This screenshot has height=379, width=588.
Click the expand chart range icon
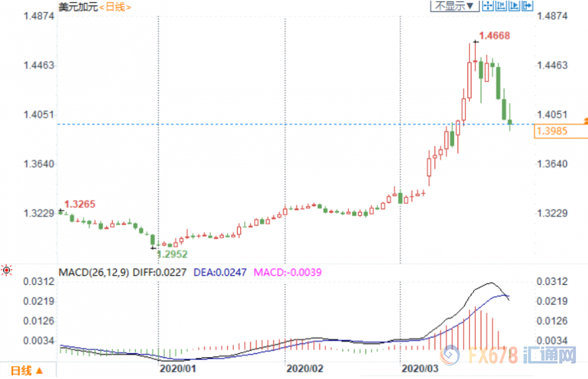(514, 5)
